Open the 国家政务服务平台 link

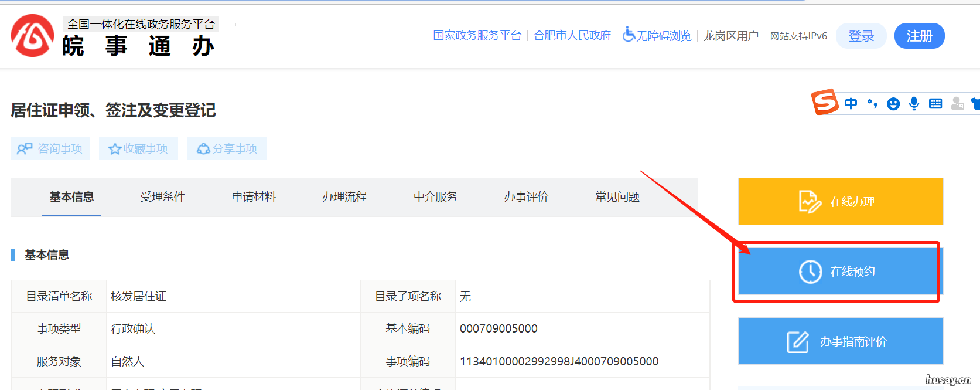tap(477, 36)
